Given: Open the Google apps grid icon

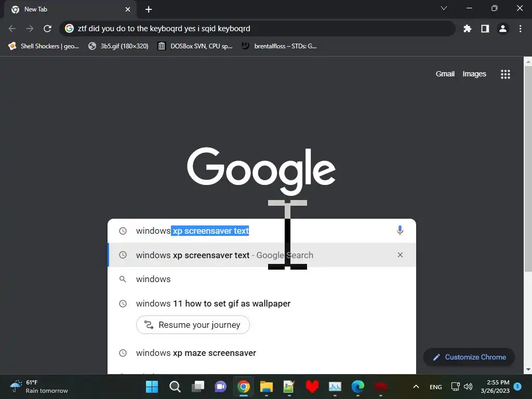Looking at the screenshot, I should [505, 74].
